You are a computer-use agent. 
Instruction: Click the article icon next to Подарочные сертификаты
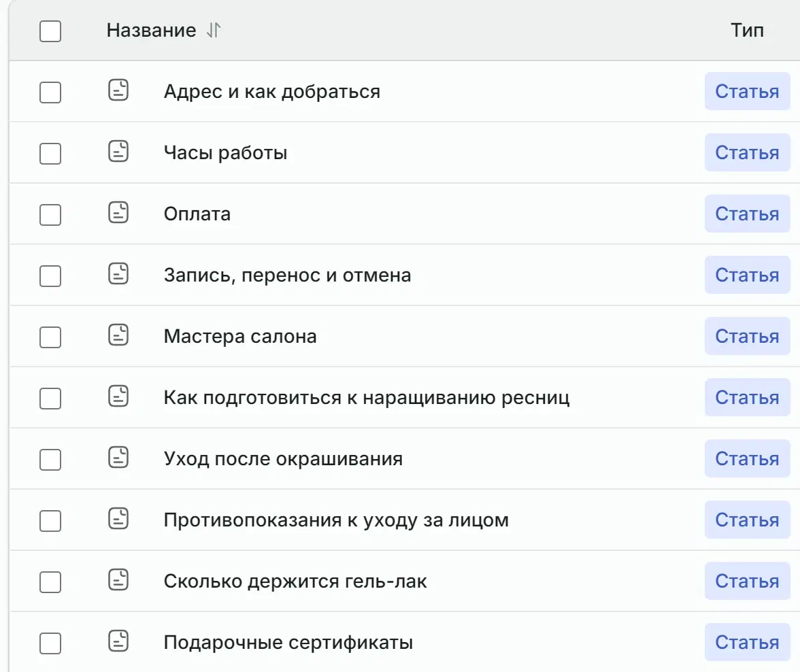(118, 641)
